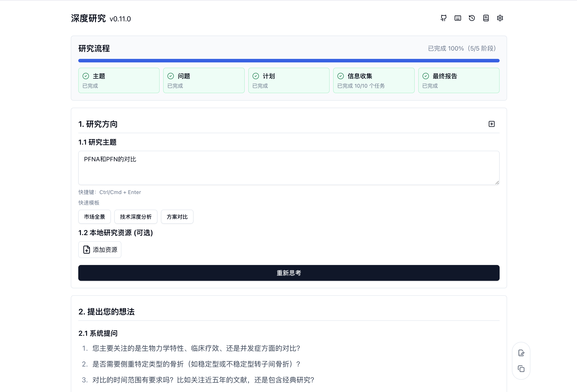Click the floating copy icon

[x=521, y=369]
